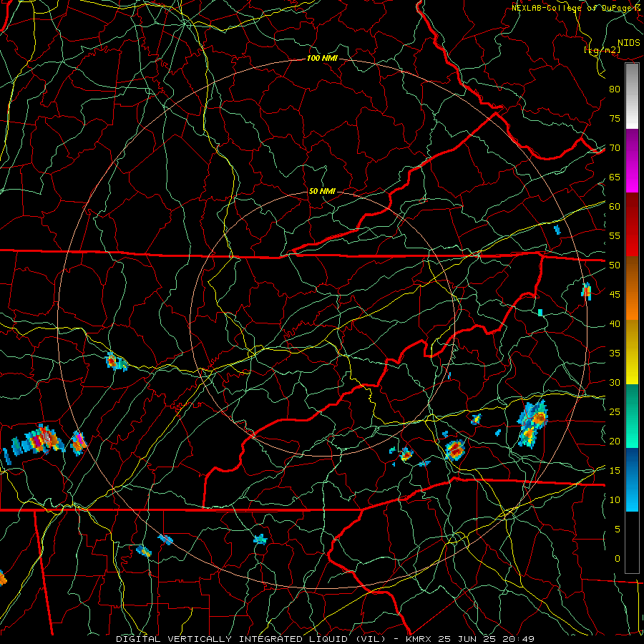Select the '20' value on the VIL scale

click(x=615, y=441)
